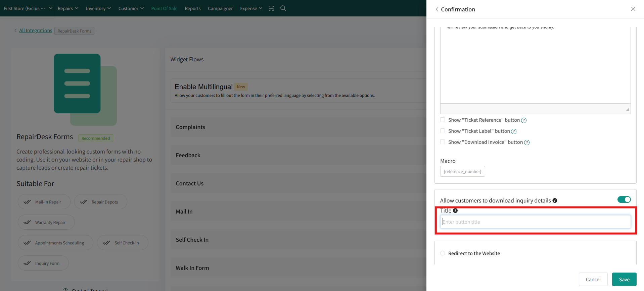Viewport: 644px width, 291px height.
Task: Open the First Store dropdown
Action: tap(28, 8)
